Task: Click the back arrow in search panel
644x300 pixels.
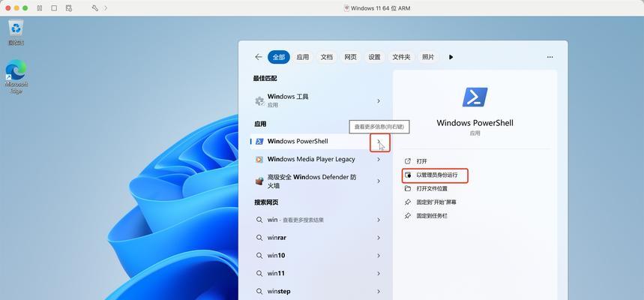Action: click(259, 57)
